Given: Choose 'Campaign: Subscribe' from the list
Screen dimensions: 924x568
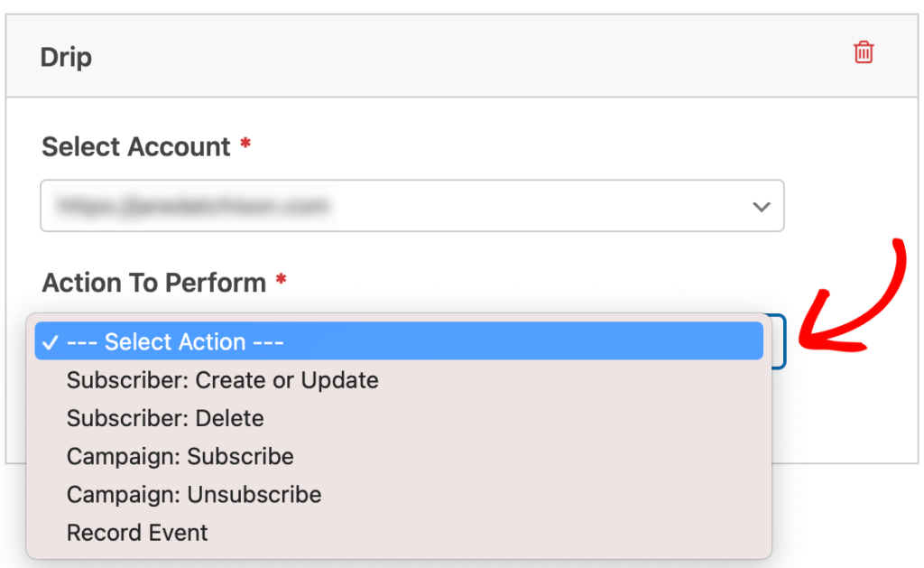Looking at the screenshot, I should [180, 457].
